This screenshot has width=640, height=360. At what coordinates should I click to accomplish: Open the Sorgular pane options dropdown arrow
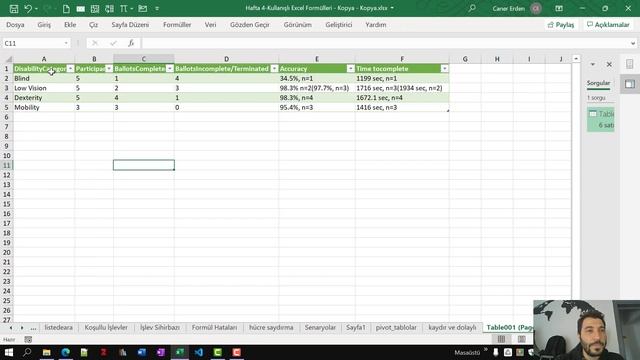tap(593, 64)
